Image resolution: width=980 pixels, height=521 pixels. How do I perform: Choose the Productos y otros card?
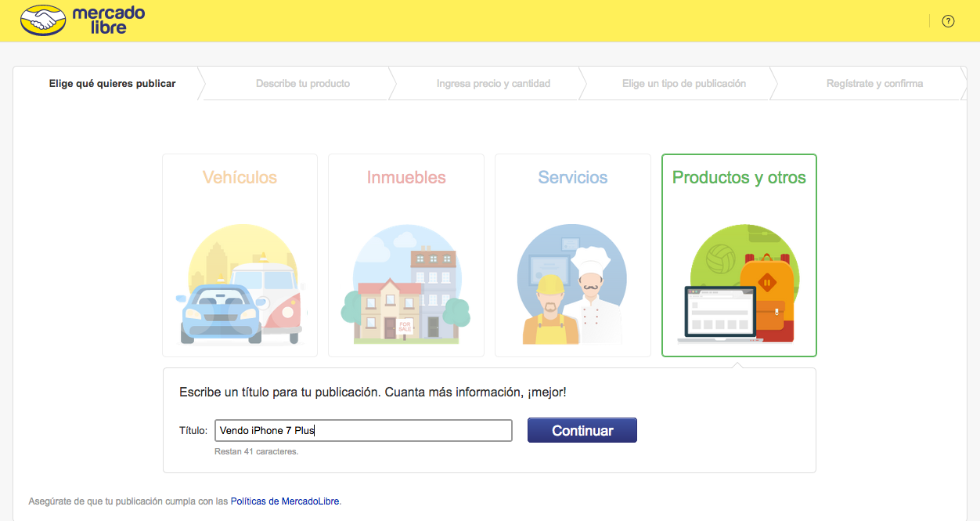pyautogui.click(x=739, y=255)
